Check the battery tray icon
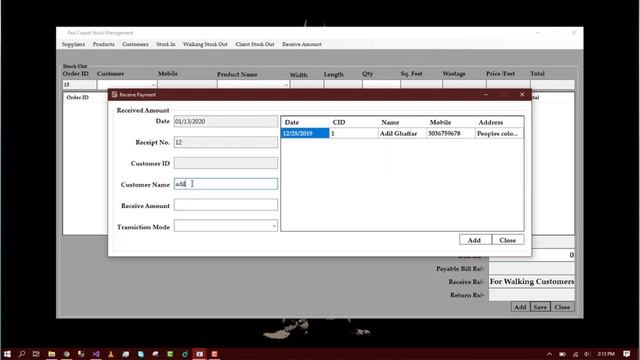The height and width of the screenshot is (360, 640). click(562, 354)
